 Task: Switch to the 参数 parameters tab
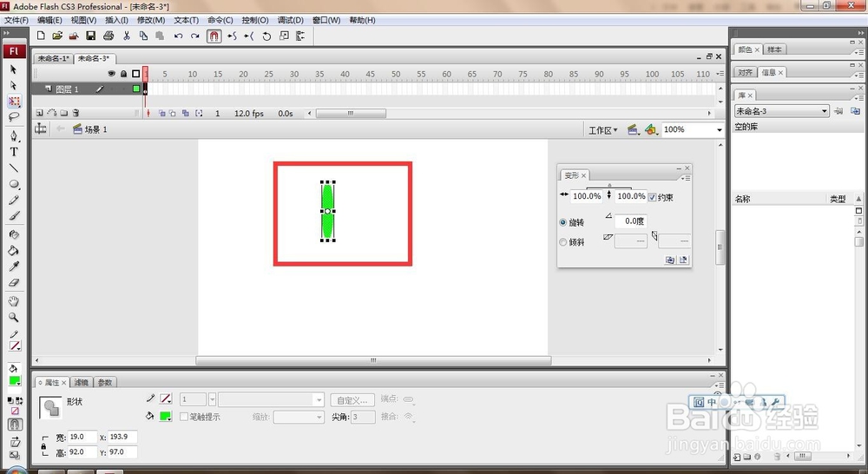105,382
